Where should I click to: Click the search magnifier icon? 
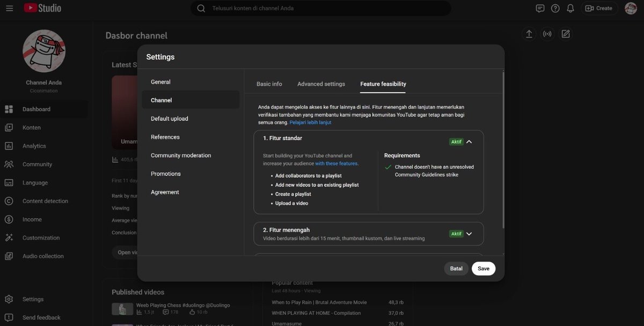tap(201, 8)
